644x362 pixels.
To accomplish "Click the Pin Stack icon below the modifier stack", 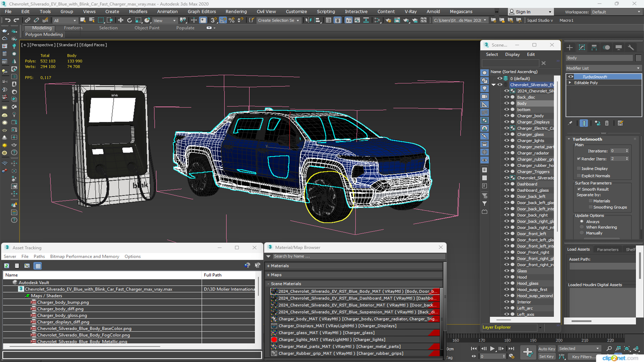I will click(x=570, y=123).
